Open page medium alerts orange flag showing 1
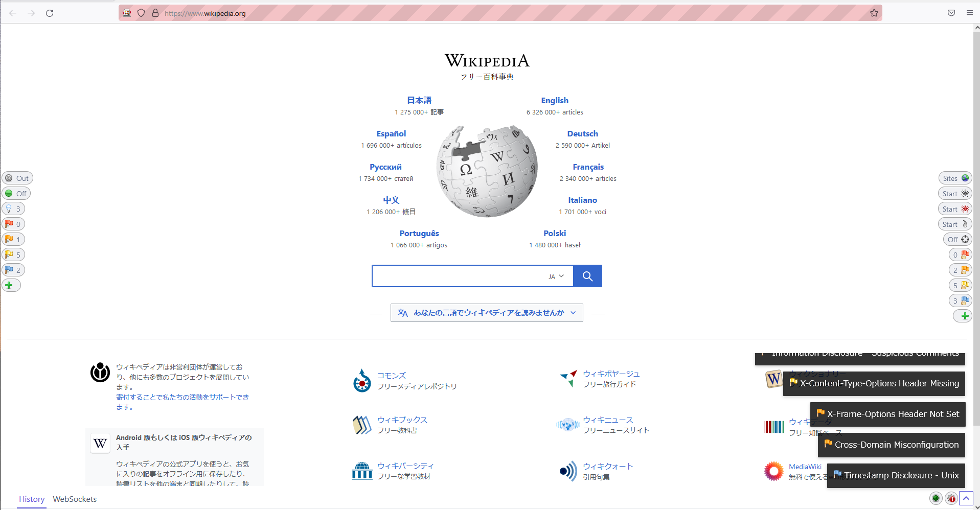 pyautogui.click(x=13, y=240)
